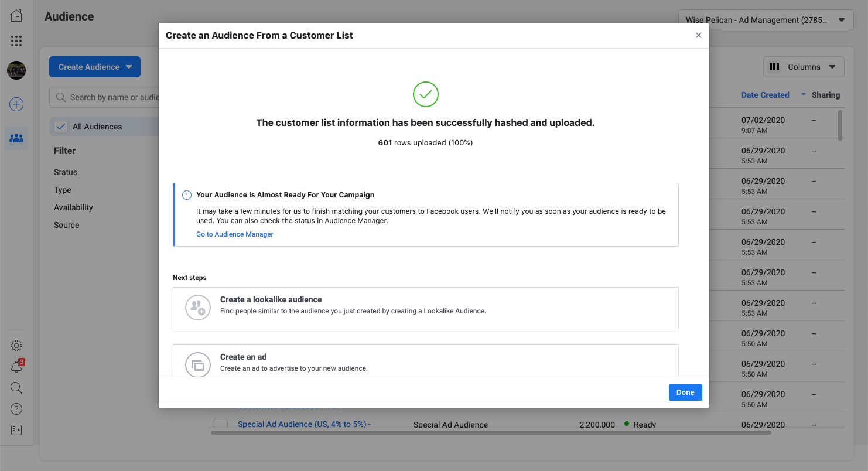Click the green success checkmark icon
This screenshot has height=471, width=868.
(426, 94)
